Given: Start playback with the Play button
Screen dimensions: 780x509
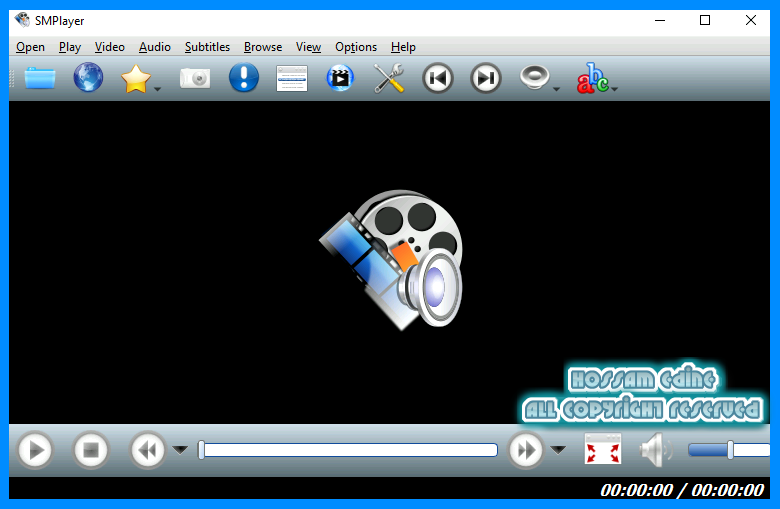Looking at the screenshot, I should click(x=35, y=450).
